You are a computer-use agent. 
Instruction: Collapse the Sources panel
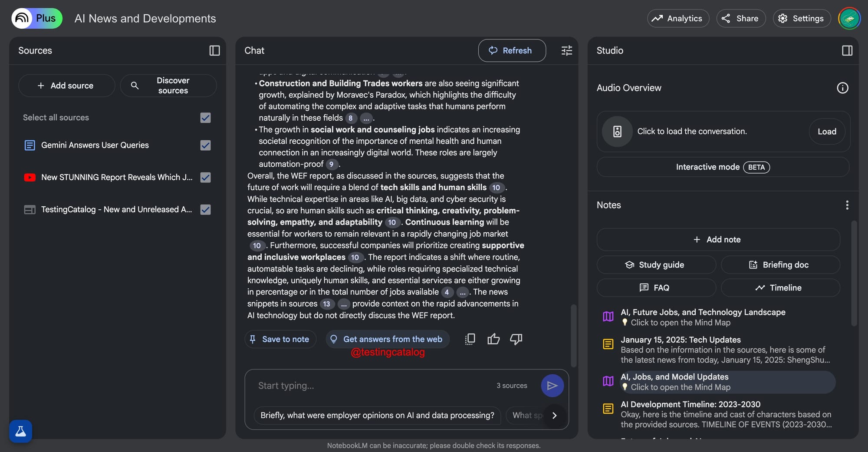point(214,51)
